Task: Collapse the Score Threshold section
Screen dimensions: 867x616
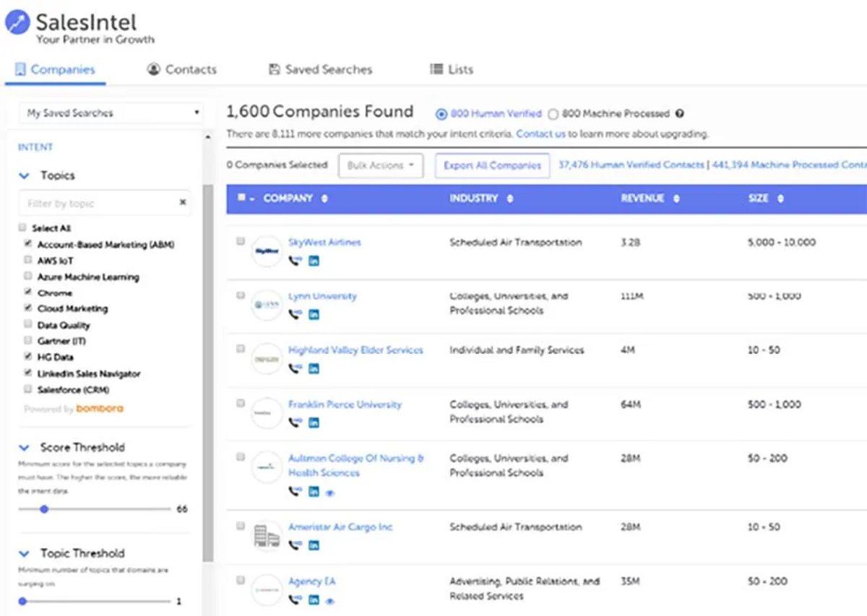Action: pos(24,447)
